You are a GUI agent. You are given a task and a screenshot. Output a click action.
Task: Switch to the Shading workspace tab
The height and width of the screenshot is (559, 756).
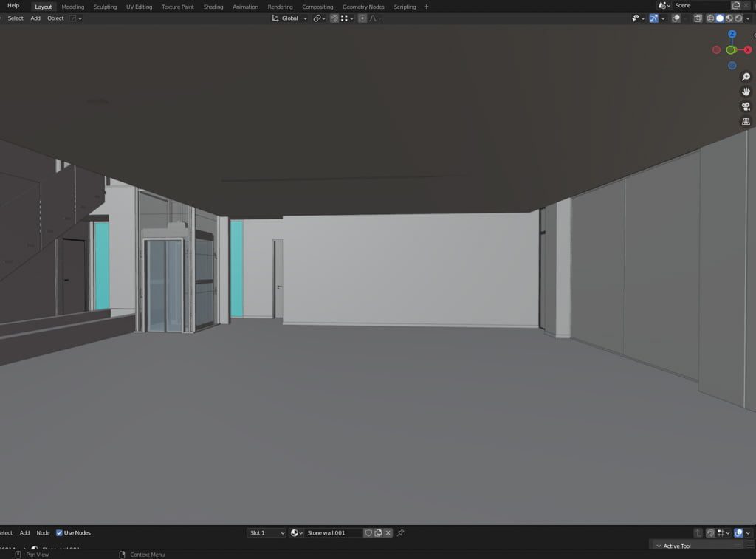213,7
